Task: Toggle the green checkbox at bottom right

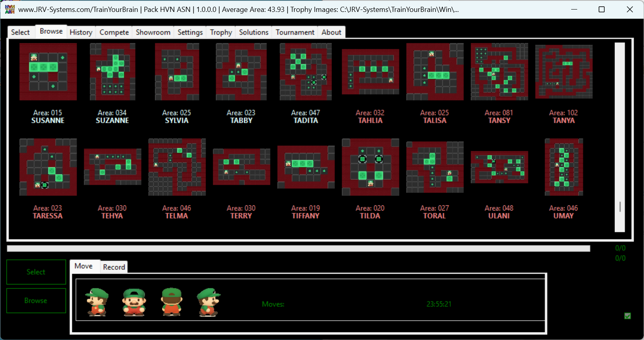Action: pyautogui.click(x=627, y=316)
